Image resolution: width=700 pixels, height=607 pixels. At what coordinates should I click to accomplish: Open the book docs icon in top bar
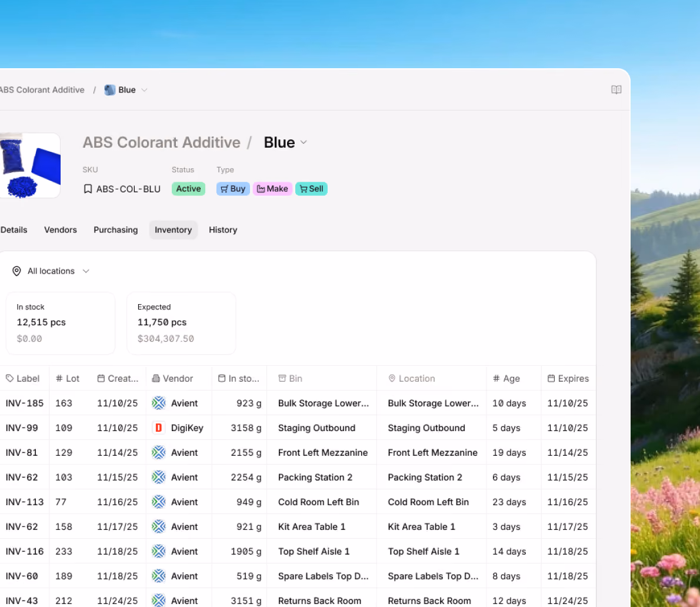coord(616,90)
